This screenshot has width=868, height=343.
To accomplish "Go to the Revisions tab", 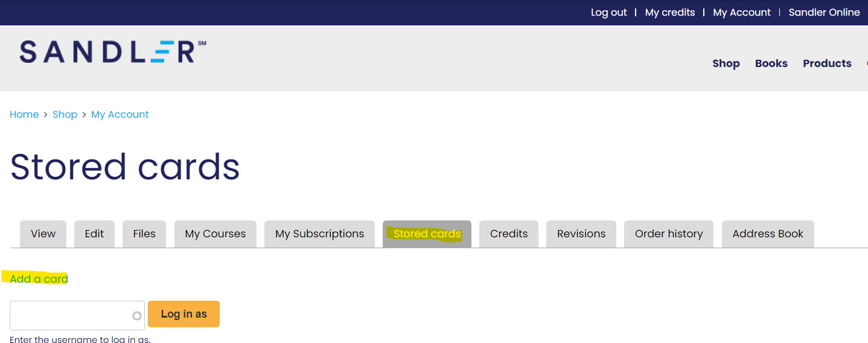I will [581, 234].
